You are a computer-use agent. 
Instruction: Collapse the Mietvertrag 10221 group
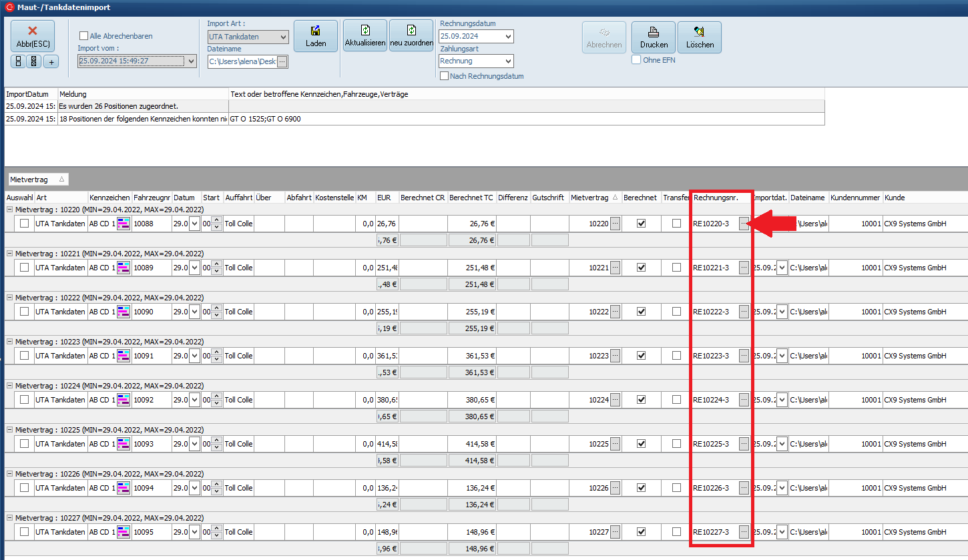click(x=10, y=254)
